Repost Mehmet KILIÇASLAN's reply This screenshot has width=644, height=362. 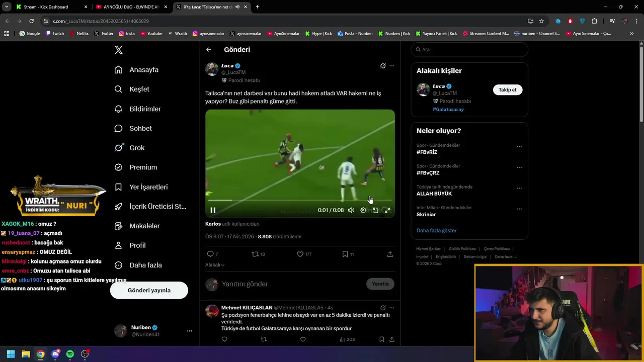click(x=264, y=339)
